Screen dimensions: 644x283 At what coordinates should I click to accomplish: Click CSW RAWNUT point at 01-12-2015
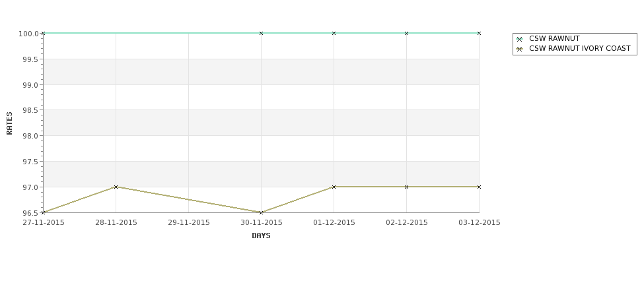334,33
